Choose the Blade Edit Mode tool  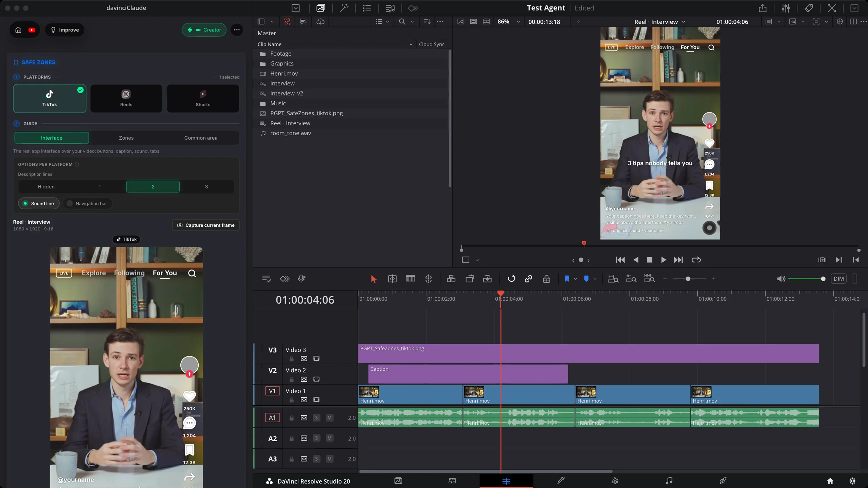[429, 279]
